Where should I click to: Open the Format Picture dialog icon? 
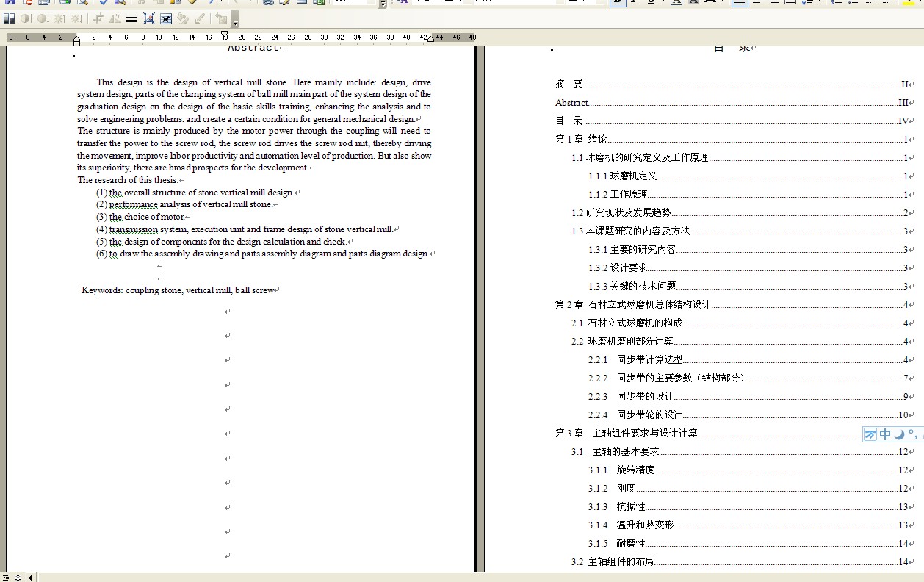[x=183, y=18]
